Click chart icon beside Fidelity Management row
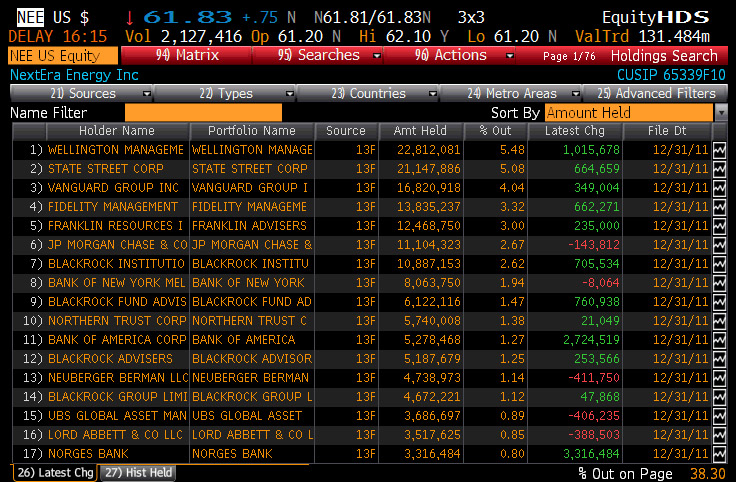 [x=720, y=206]
